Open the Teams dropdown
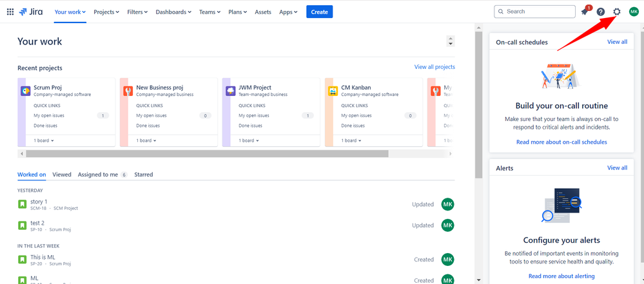Image resolution: width=644 pixels, height=284 pixels. click(210, 12)
